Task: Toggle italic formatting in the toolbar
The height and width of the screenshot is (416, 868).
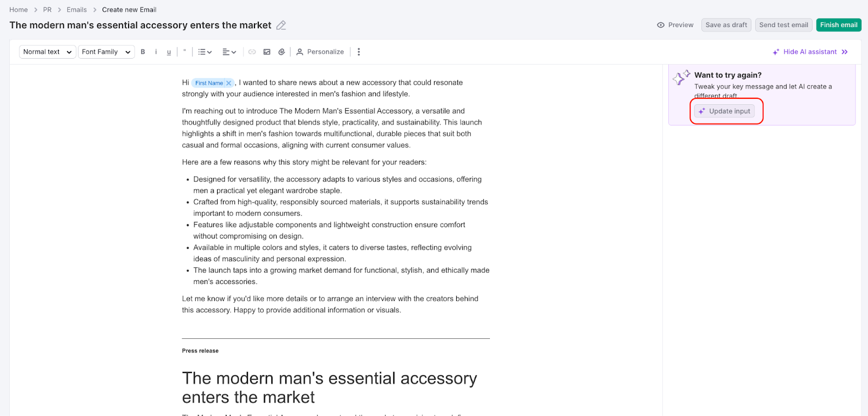Action: (156, 52)
